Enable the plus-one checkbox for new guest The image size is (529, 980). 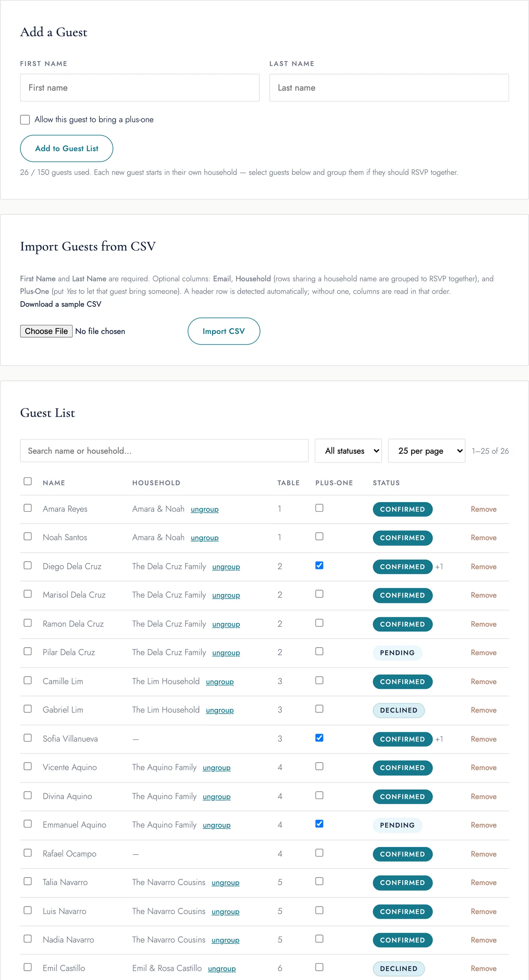[x=25, y=119]
